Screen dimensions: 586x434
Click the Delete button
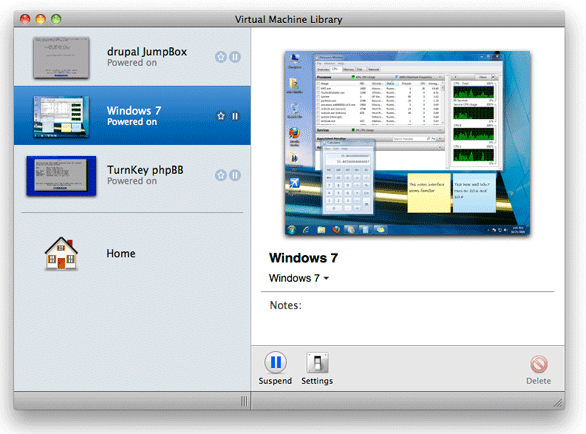point(539,370)
